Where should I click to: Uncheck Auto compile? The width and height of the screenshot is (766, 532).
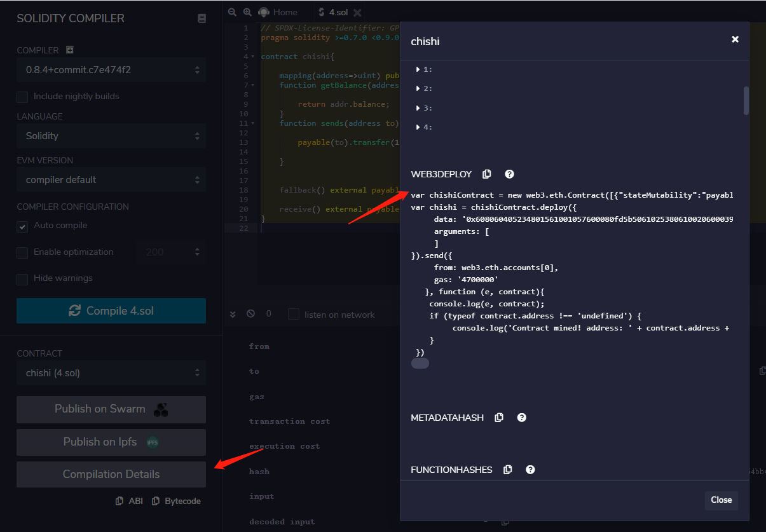22,226
